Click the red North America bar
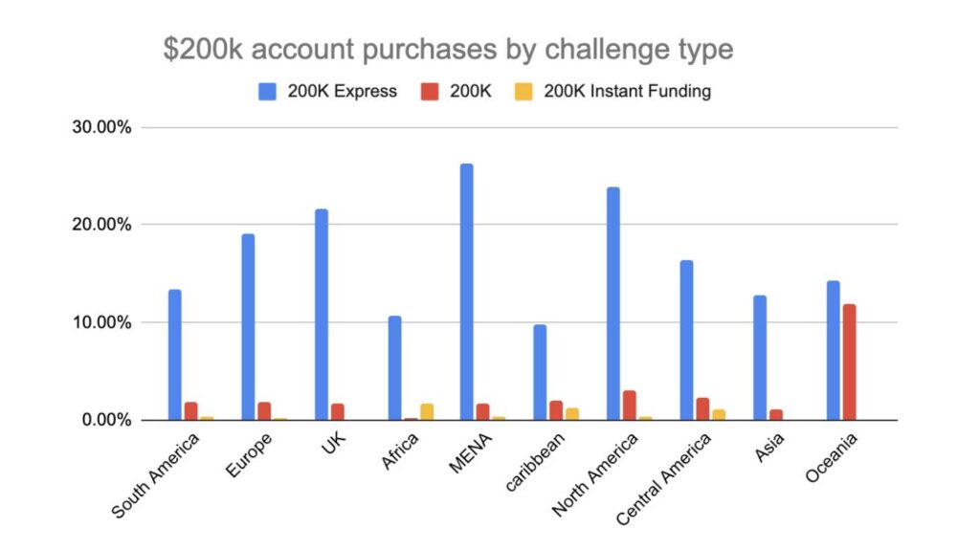Viewport: 980px width, 550px height. click(629, 405)
